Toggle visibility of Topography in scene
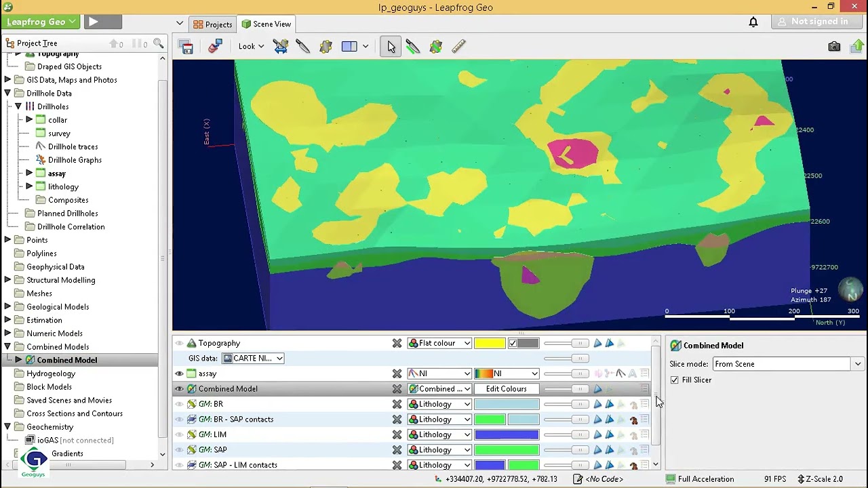 point(179,343)
